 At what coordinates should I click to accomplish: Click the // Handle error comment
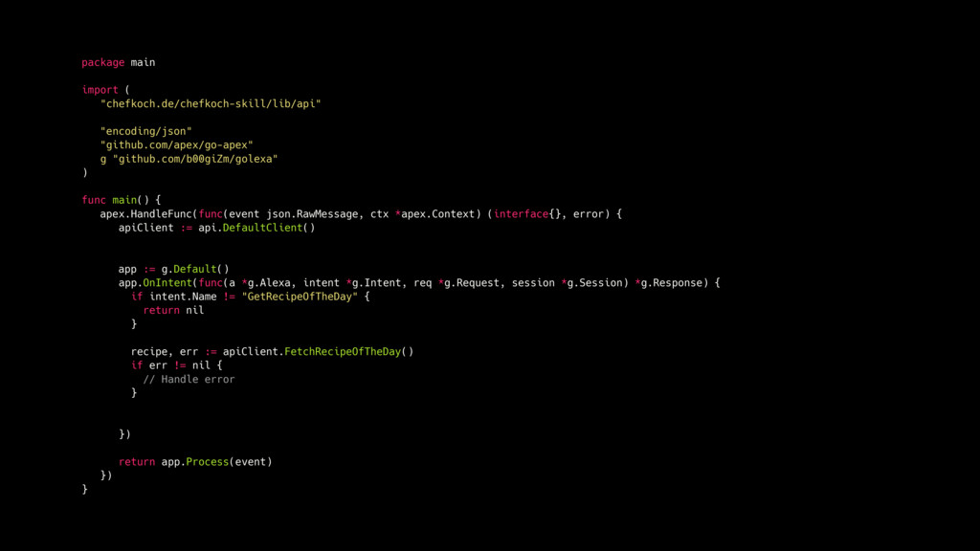(189, 379)
